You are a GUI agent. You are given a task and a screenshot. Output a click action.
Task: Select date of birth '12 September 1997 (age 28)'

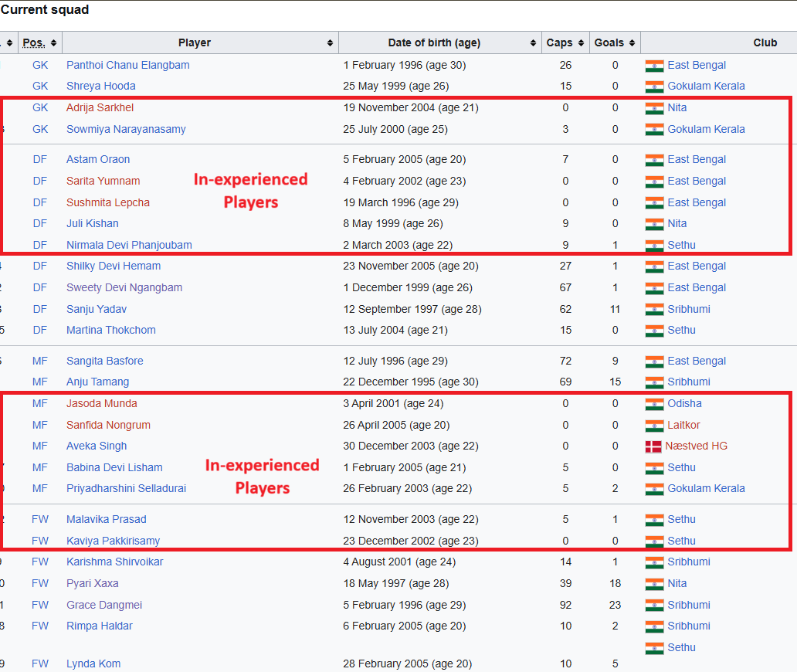point(412,309)
